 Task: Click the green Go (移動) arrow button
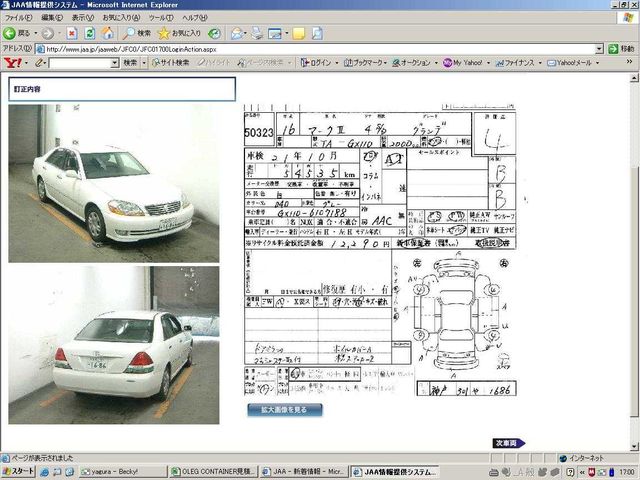coord(621,49)
